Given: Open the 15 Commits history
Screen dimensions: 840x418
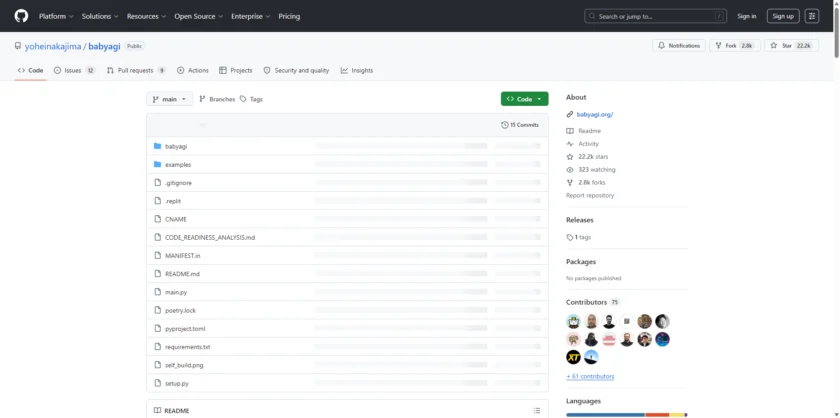Looking at the screenshot, I should (x=520, y=125).
